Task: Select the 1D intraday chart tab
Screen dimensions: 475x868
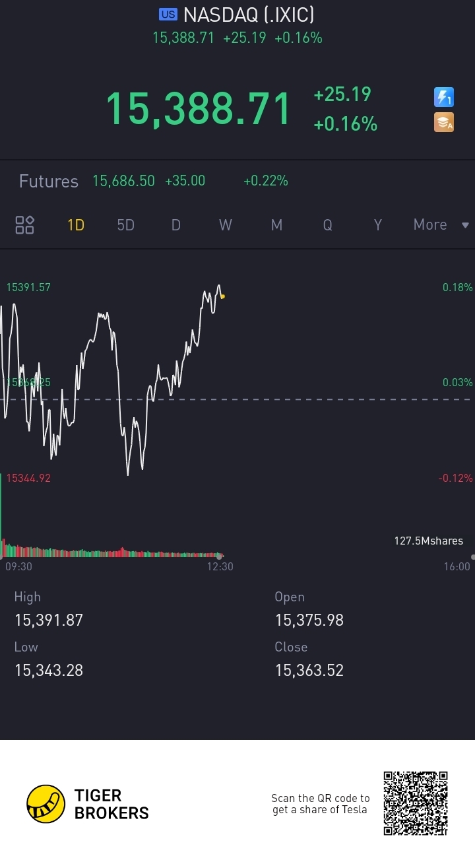Action: coord(76,225)
